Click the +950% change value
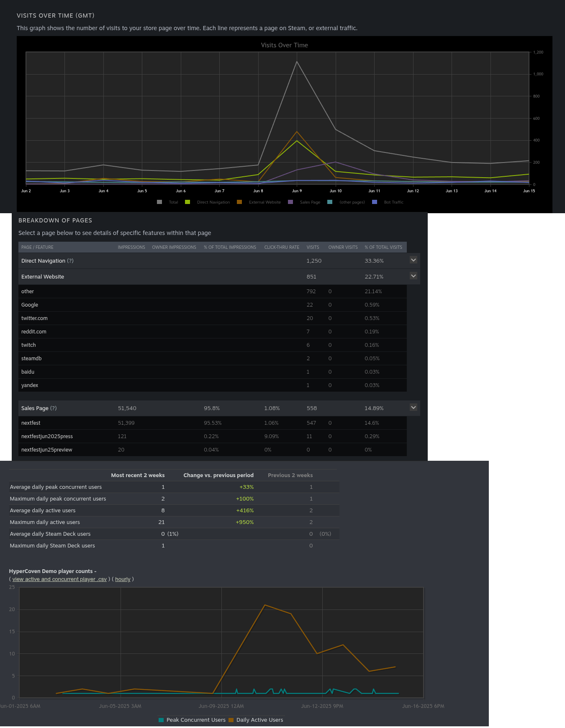This screenshot has height=728, width=565. 245,522
